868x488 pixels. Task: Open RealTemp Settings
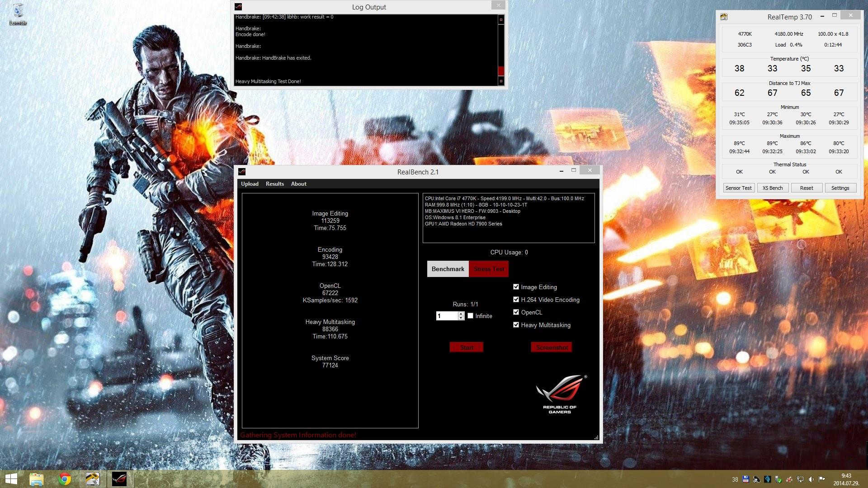[x=840, y=188]
